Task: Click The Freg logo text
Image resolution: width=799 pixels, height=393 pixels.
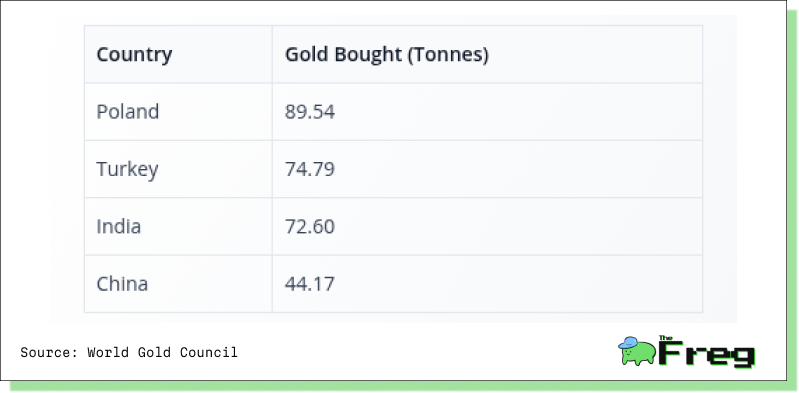Action: tap(707, 353)
